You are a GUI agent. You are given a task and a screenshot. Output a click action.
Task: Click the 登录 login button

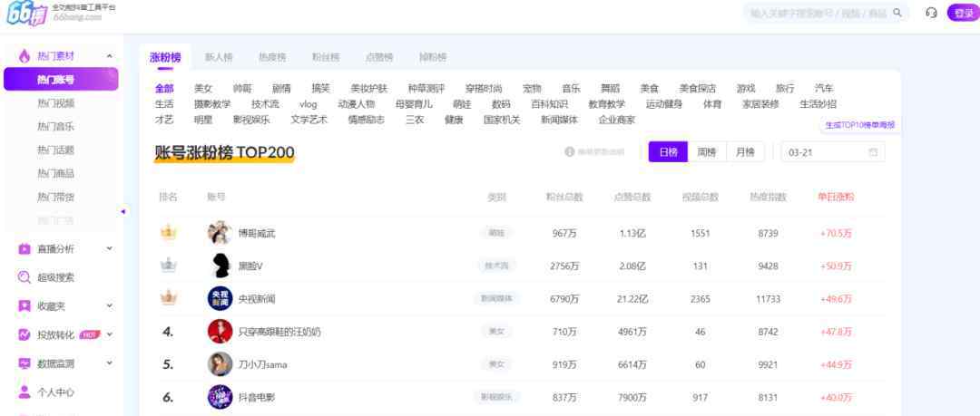tap(963, 13)
